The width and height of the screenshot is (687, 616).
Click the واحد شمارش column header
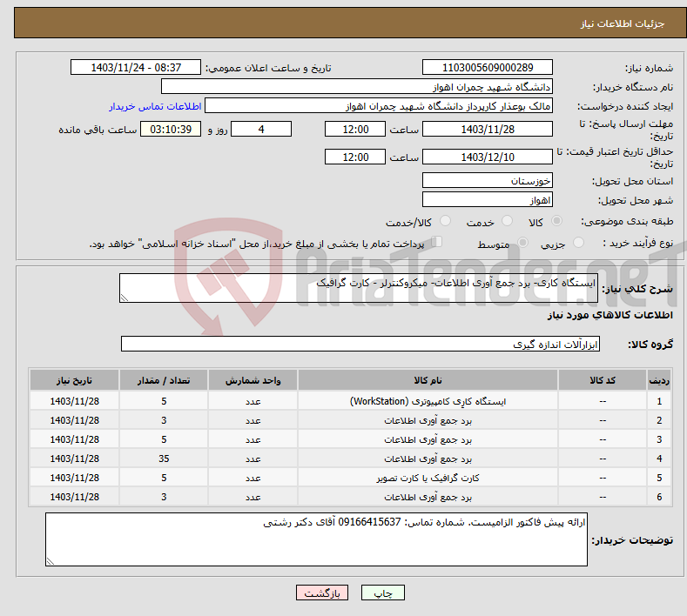[253, 380]
